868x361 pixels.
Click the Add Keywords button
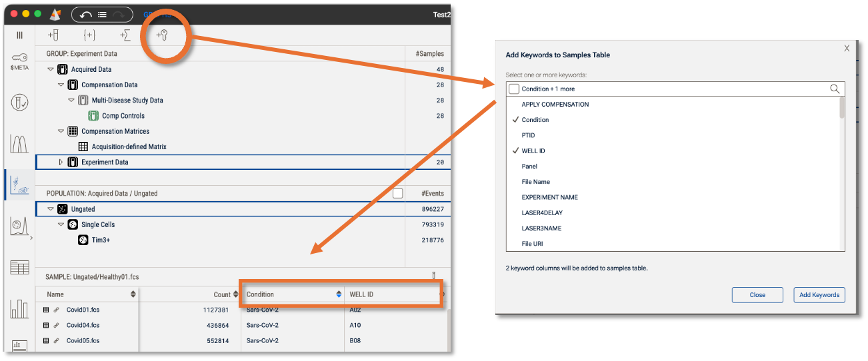pos(819,295)
